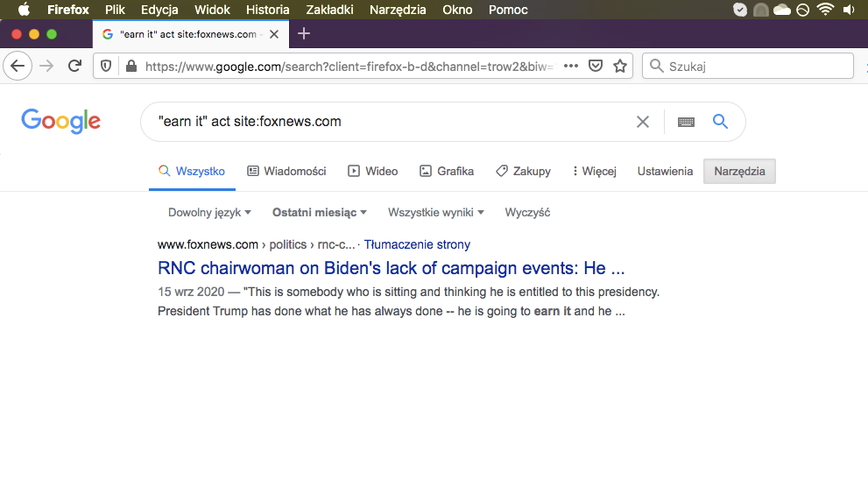Focus the Szukaj browser search box
Screen dimensions: 868x494
(748, 66)
